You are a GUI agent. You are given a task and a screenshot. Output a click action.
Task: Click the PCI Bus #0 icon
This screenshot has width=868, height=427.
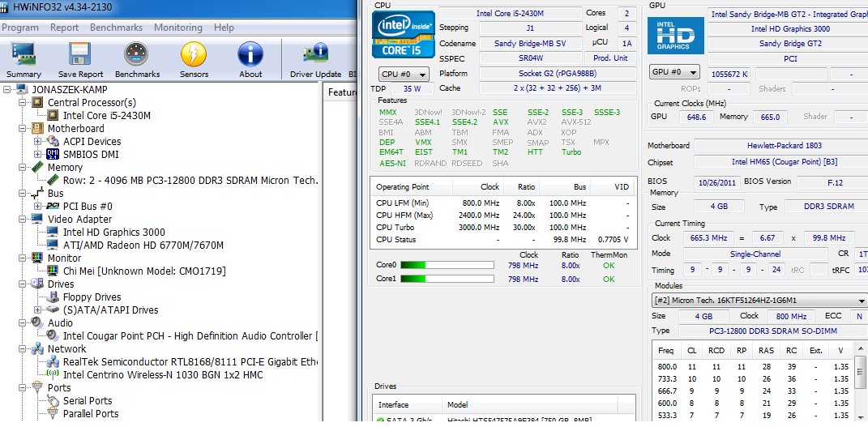click(53, 207)
